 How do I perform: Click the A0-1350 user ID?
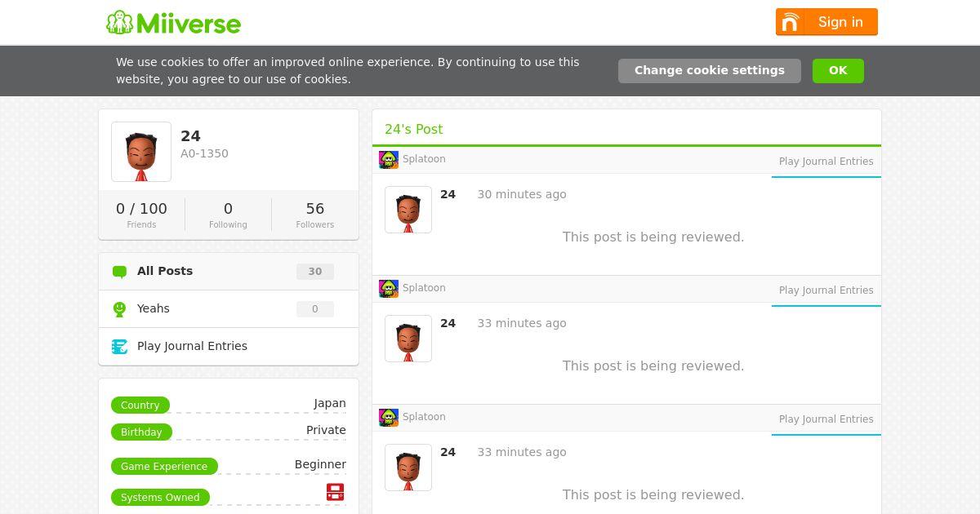pyautogui.click(x=204, y=153)
